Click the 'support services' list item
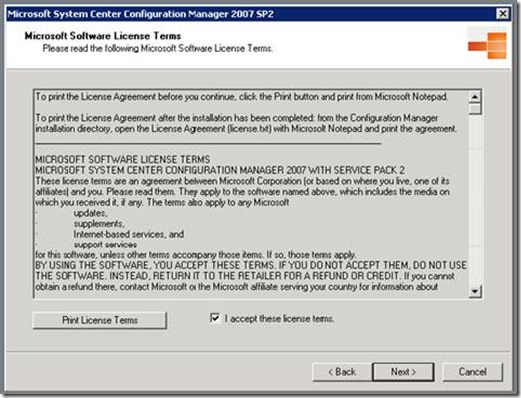521x398 pixels. pos(105,245)
